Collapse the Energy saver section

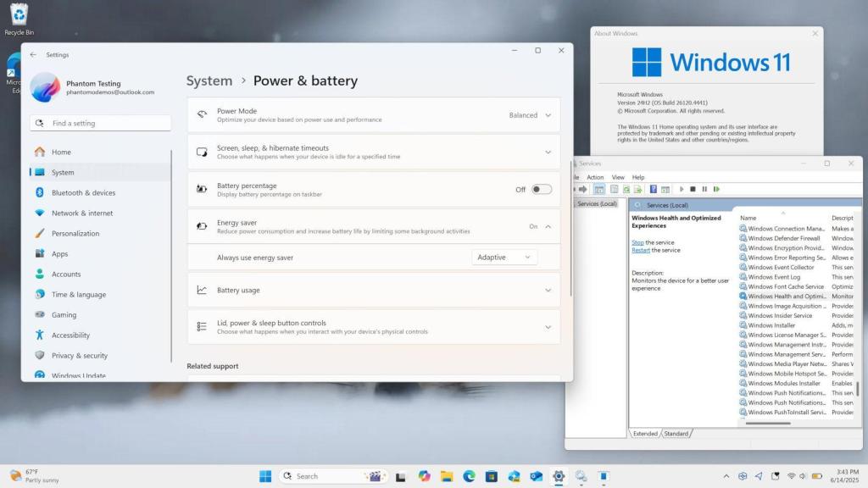pyautogui.click(x=548, y=226)
